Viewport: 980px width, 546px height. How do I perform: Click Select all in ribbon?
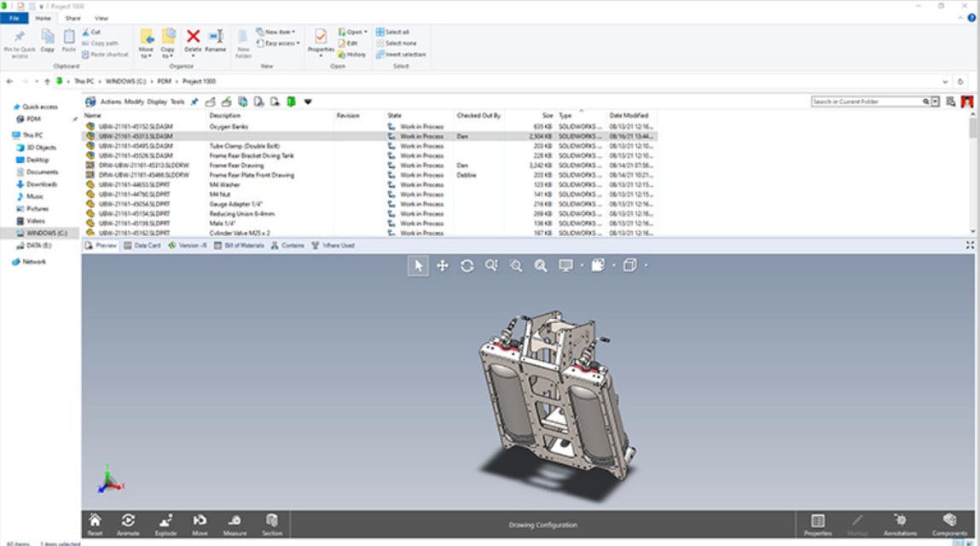click(x=392, y=32)
